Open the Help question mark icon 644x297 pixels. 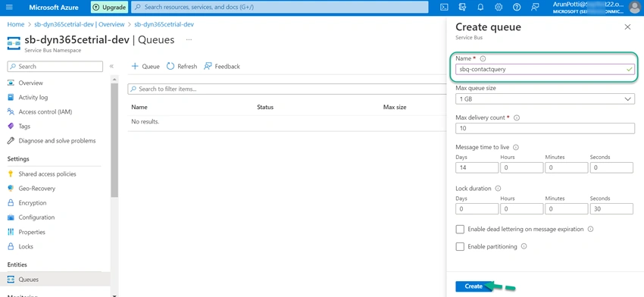(x=517, y=7)
